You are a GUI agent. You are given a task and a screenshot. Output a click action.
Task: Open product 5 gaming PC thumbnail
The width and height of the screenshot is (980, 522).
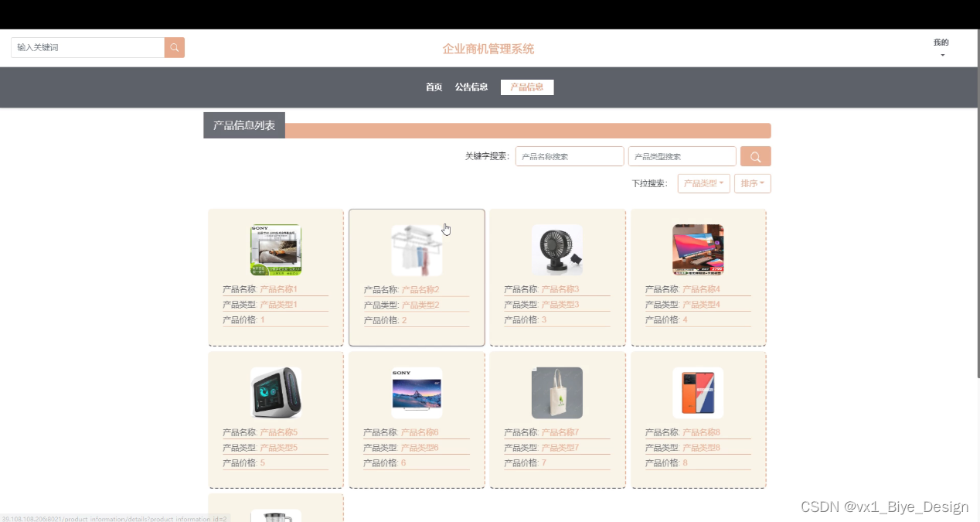tap(276, 393)
